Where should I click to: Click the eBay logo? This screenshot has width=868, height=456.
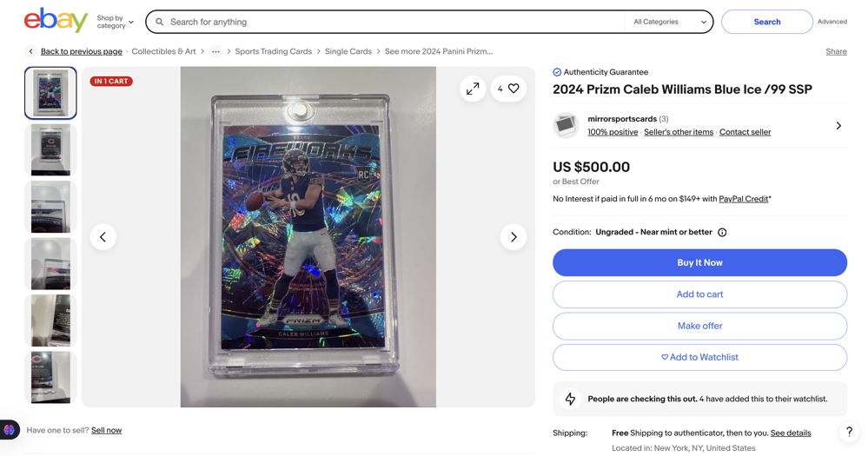click(56, 21)
